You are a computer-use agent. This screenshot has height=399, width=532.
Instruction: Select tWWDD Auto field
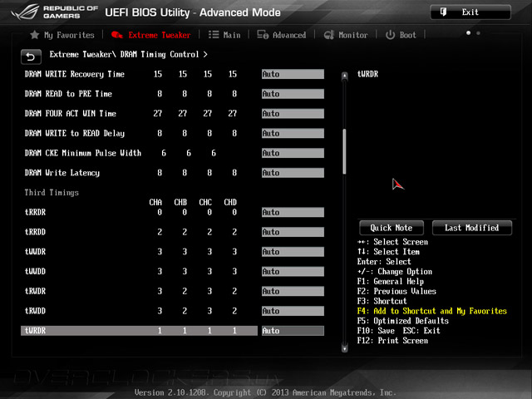click(293, 272)
